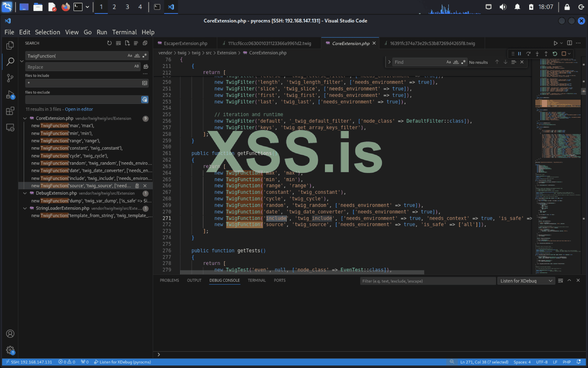The height and width of the screenshot is (368, 588).
Task: Toggle use exclude settings and ignore files
Action: click(145, 99)
